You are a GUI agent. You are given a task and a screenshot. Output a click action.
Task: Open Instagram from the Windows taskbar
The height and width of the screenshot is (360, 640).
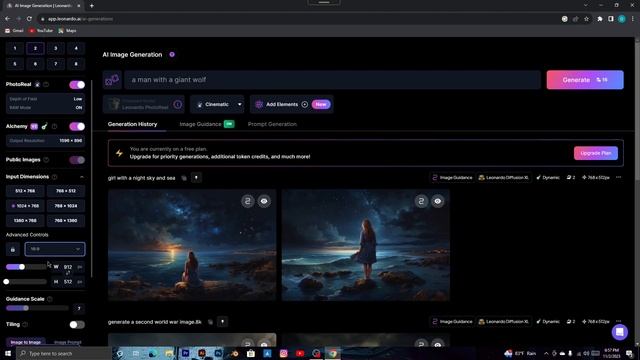pyautogui.click(x=284, y=353)
